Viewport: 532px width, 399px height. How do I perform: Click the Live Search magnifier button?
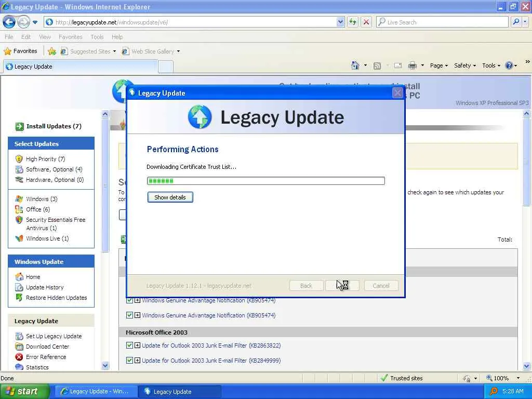coord(516,22)
